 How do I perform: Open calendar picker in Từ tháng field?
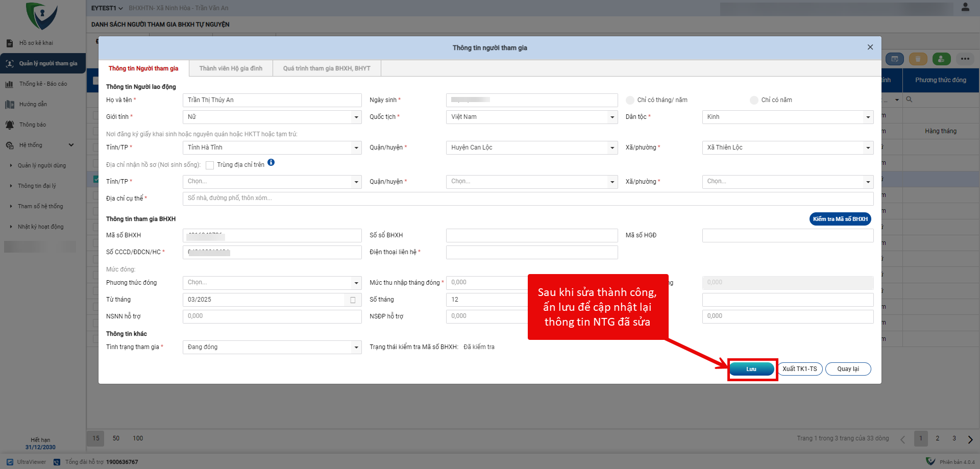[353, 300]
